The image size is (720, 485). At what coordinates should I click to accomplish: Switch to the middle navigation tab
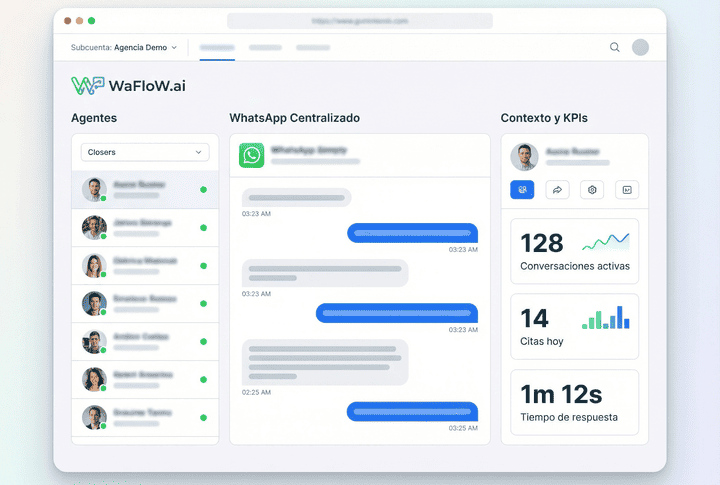265,47
